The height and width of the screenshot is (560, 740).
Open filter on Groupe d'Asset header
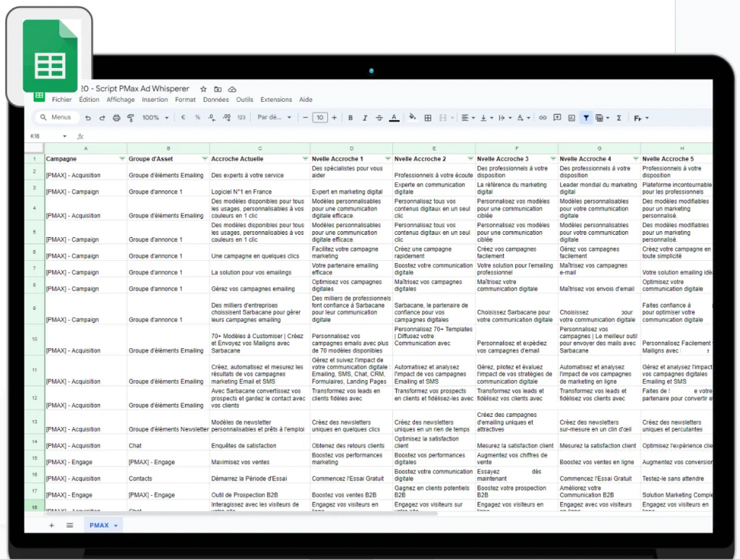point(205,158)
